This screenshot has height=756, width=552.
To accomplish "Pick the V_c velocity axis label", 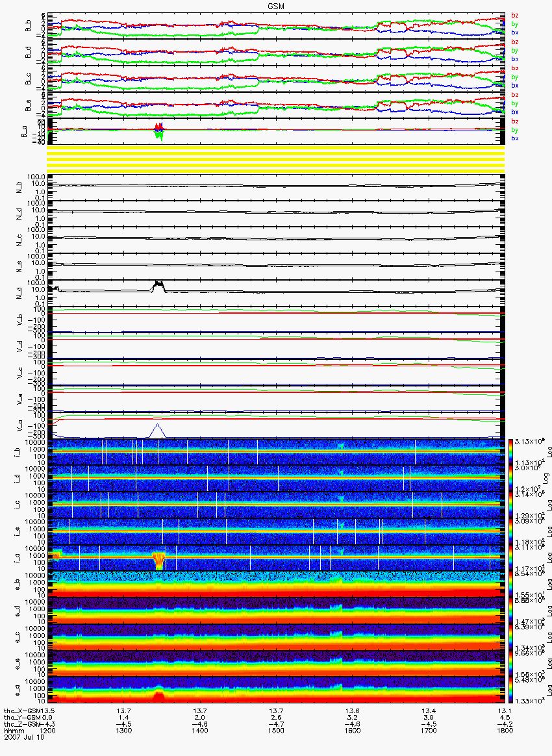I will (x=19, y=373).
